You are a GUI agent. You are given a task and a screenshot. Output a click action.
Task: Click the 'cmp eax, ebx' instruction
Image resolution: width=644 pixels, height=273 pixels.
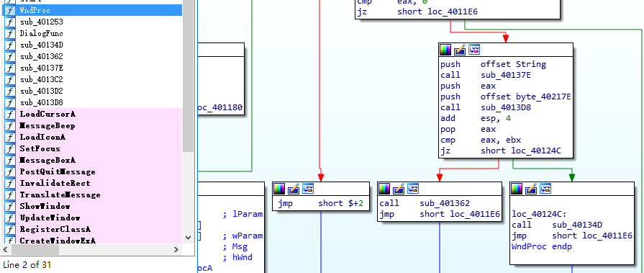click(x=481, y=140)
